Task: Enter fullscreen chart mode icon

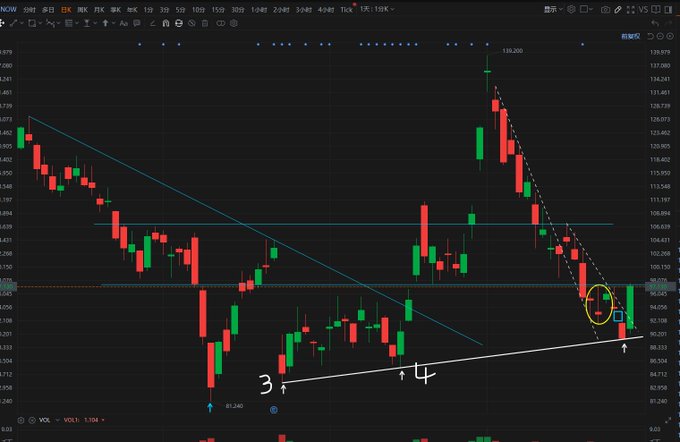Action: coord(631,10)
